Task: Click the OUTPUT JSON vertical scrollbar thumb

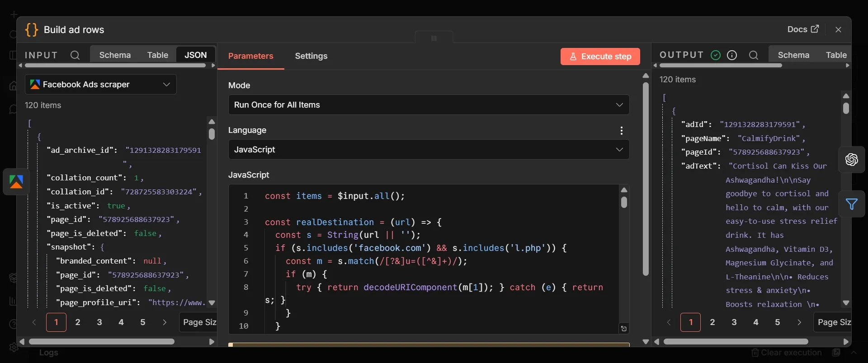Action: tap(846, 108)
